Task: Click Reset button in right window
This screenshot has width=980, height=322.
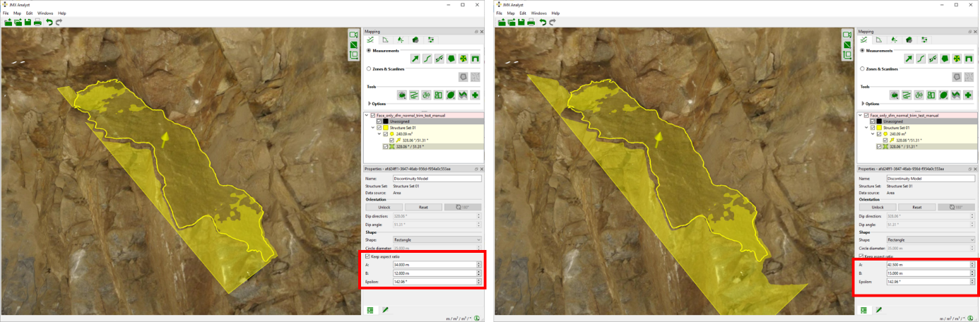Action: 916,207
